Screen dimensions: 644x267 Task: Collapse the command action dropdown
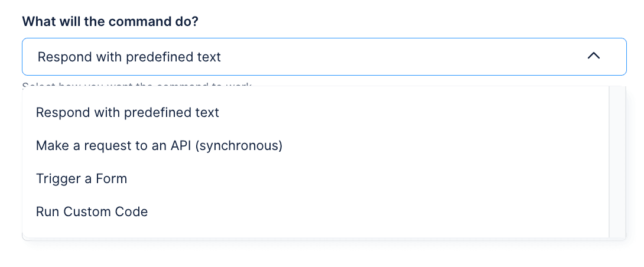(x=594, y=56)
